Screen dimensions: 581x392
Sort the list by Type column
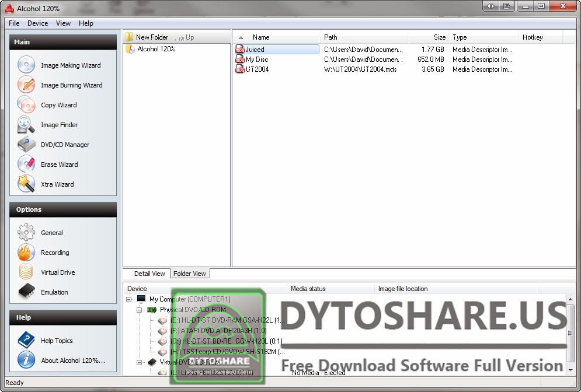coord(483,37)
